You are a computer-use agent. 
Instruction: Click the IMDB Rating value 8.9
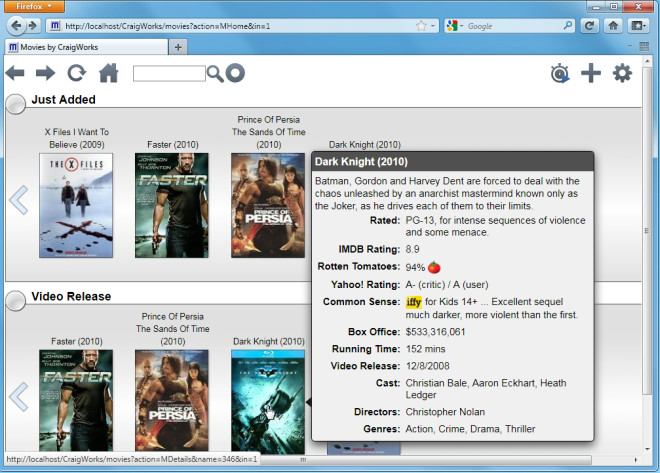[x=412, y=249]
